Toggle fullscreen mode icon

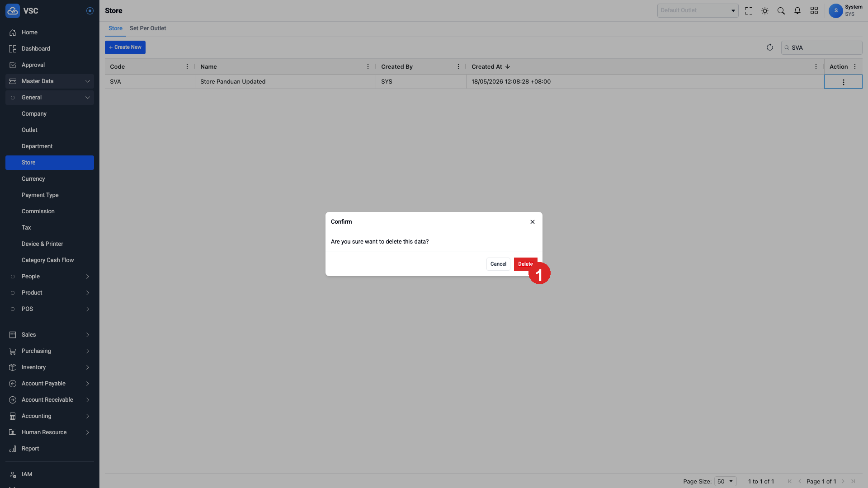(749, 11)
